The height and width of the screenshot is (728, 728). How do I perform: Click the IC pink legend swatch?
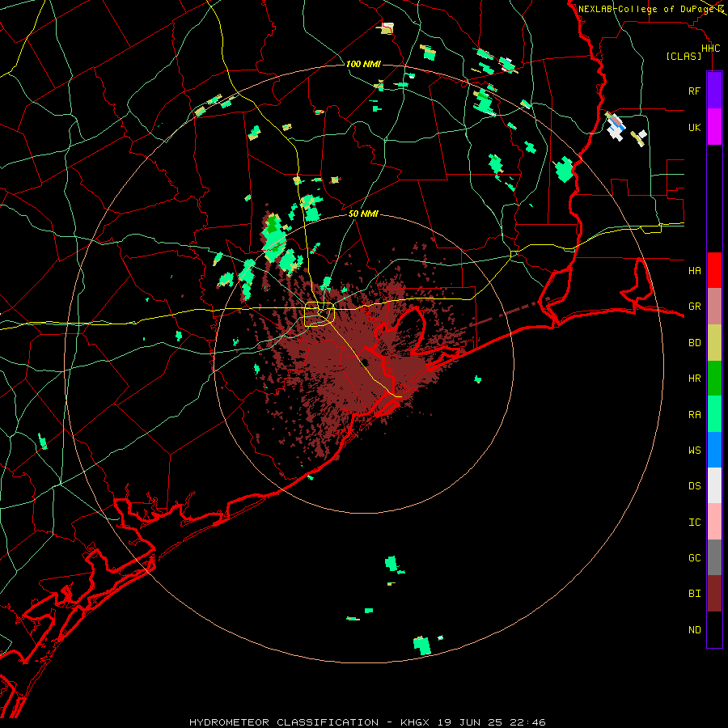(x=714, y=522)
